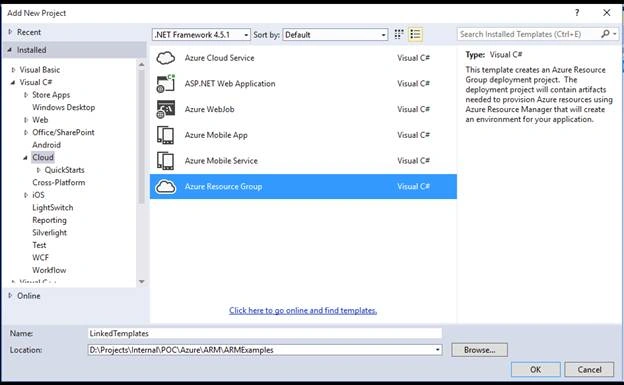This screenshot has width=624, height=385.
Task: Expand the Online section
Action: pos(10,296)
